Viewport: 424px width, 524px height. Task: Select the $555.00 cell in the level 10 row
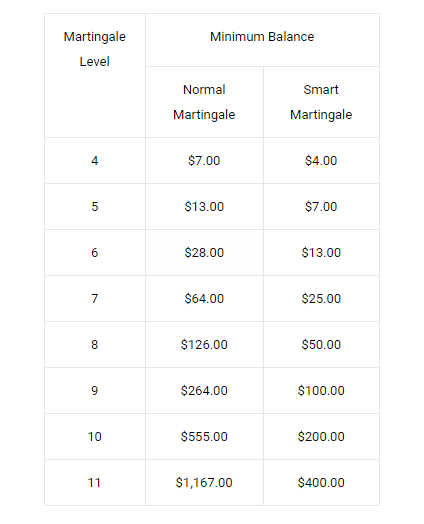click(204, 436)
